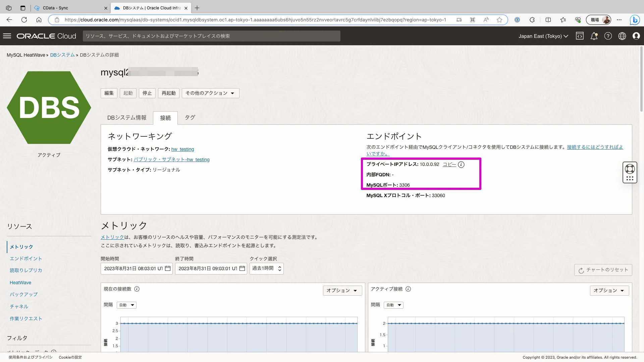Image resolution: width=644 pixels, height=362 pixels.
Task: Switch to the タグ tab
Action: click(190, 118)
